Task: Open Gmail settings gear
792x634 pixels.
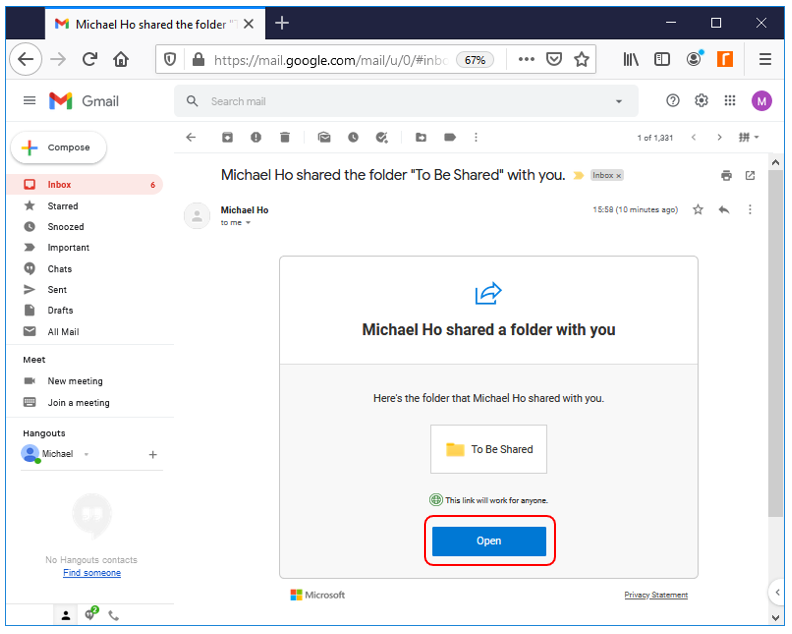Action: tap(701, 101)
